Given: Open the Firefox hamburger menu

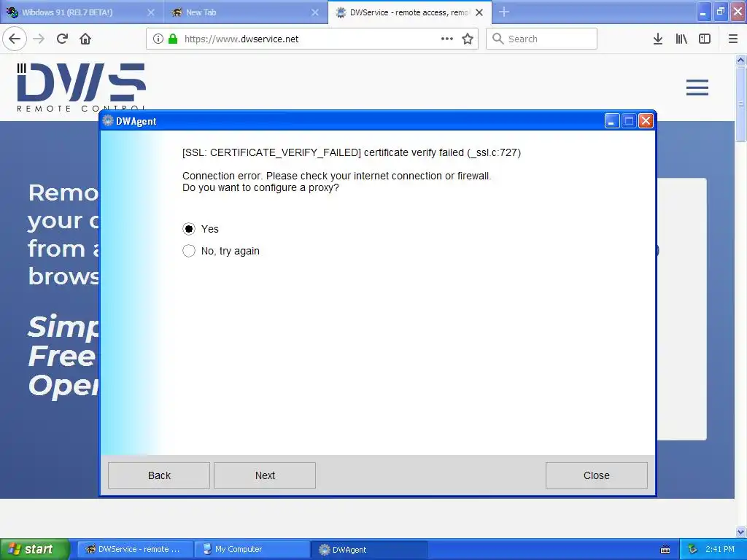Looking at the screenshot, I should (x=733, y=39).
